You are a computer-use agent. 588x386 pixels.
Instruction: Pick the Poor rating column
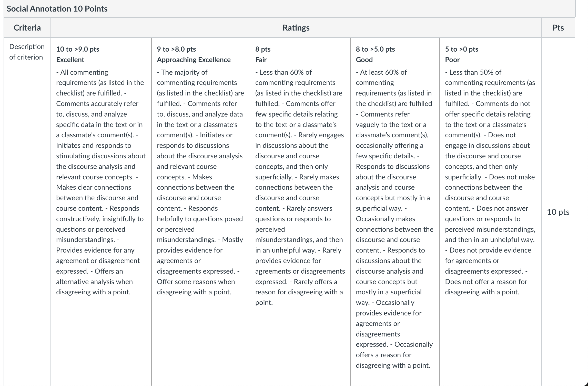click(x=490, y=212)
